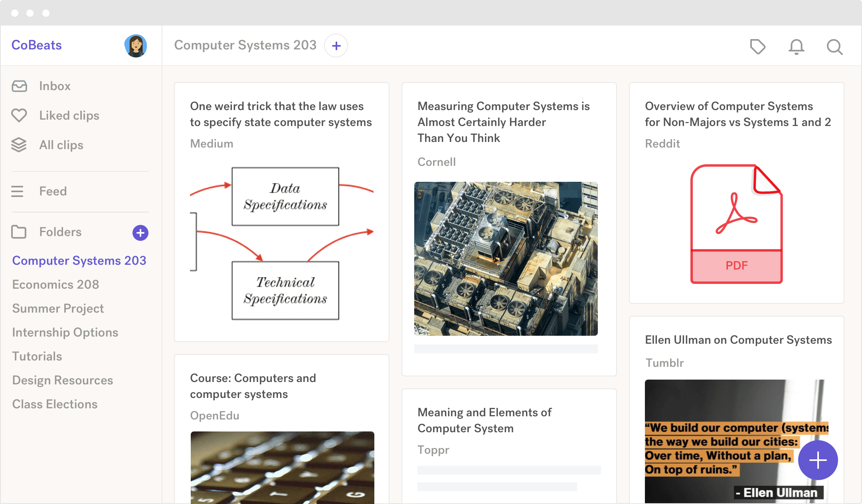This screenshot has height=504, width=862.
Task: Open search with magnifier icon
Action: pyautogui.click(x=834, y=47)
